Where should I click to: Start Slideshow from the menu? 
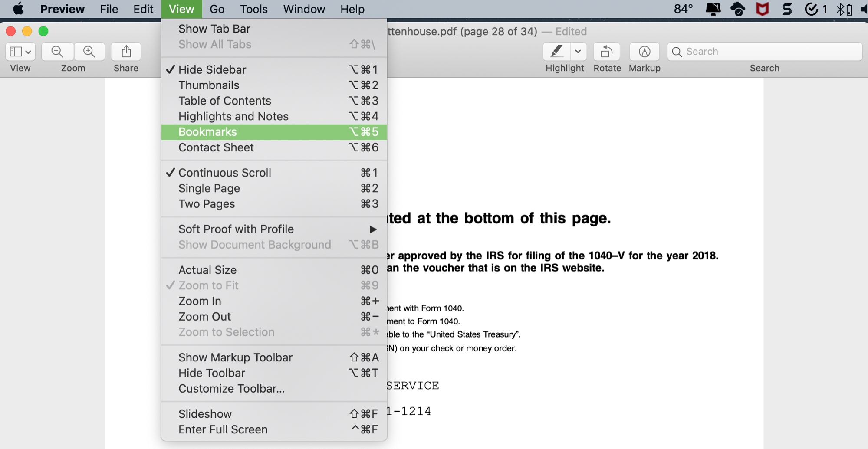point(274,414)
